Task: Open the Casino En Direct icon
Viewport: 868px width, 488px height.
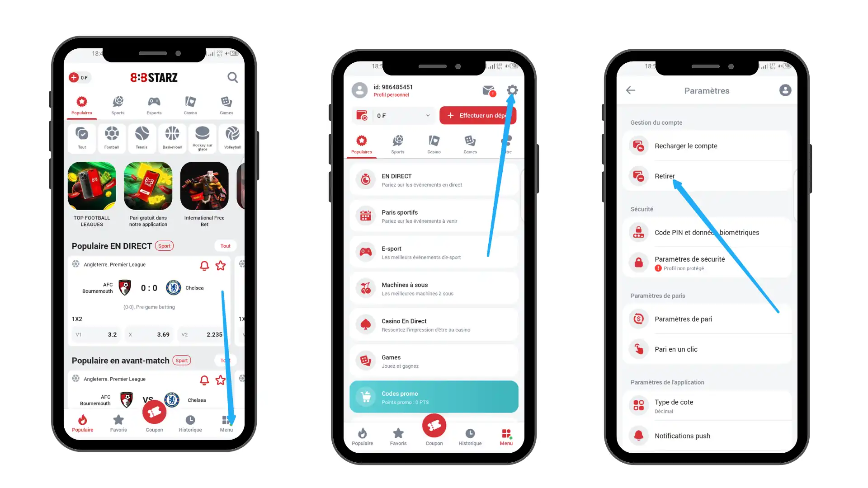Action: pyautogui.click(x=365, y=324)
